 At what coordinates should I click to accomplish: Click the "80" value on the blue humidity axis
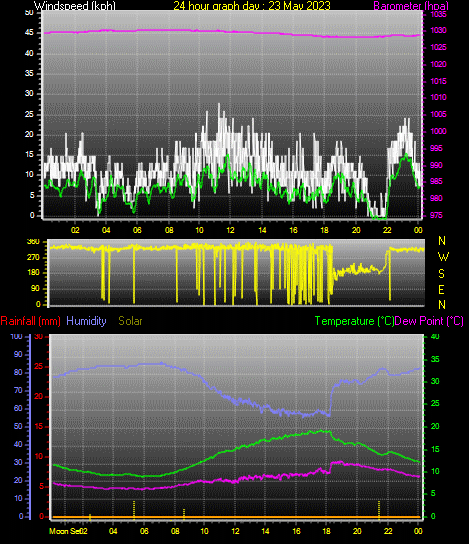point(18,373)
